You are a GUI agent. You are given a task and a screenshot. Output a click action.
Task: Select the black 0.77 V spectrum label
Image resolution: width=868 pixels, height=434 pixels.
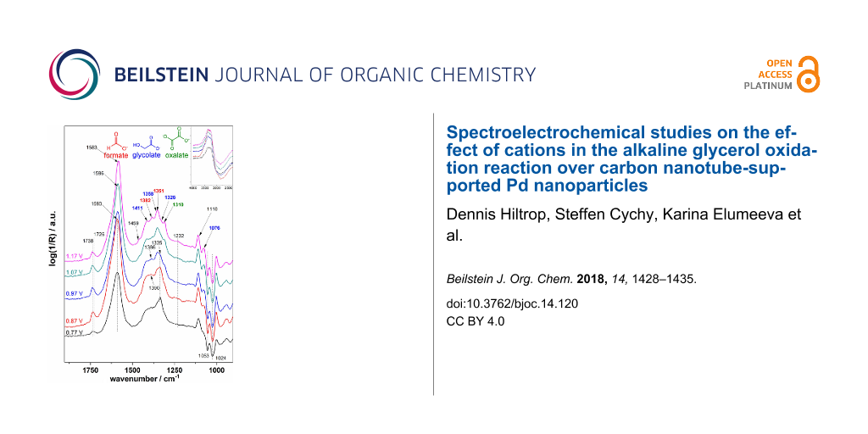75,332
